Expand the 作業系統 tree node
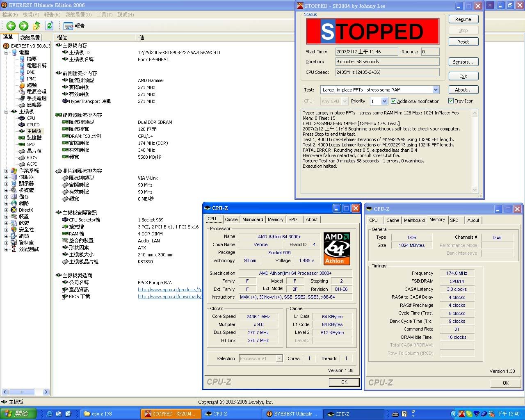This screenshot has width=525, height=420. [6, 171]
